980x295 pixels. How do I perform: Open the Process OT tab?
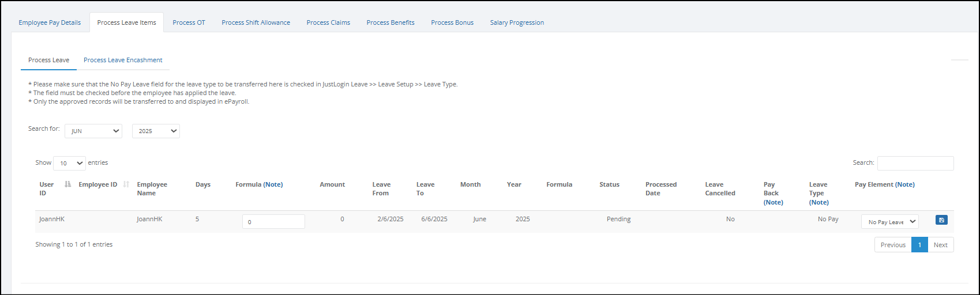coord(189,22)
